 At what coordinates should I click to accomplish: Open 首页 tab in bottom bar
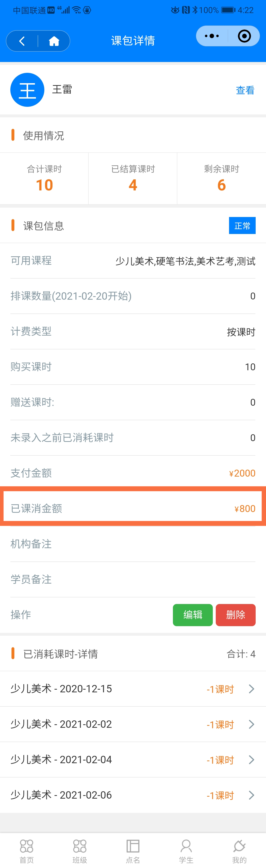pyautogui.click(x=27, y=851)
